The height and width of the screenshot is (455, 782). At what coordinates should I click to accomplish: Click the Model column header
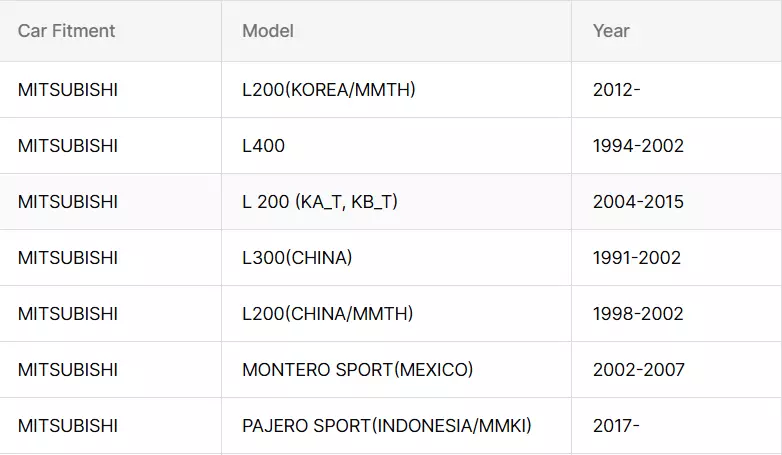(268, 31)
